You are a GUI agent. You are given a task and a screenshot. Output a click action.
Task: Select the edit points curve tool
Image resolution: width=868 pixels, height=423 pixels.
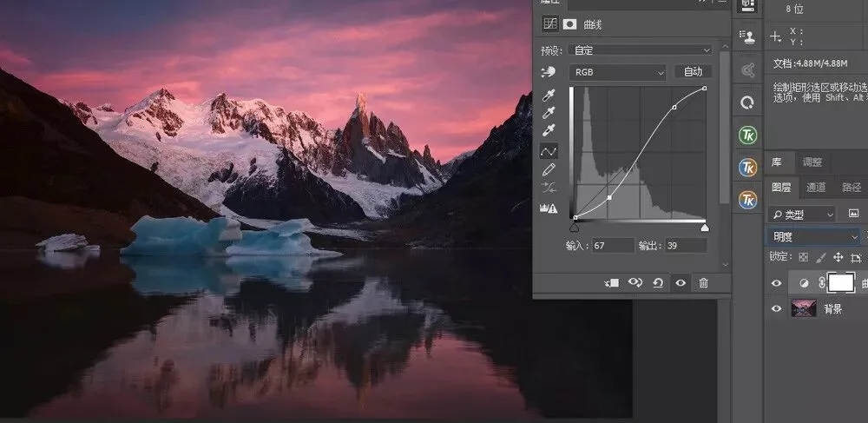pos(549,150)
